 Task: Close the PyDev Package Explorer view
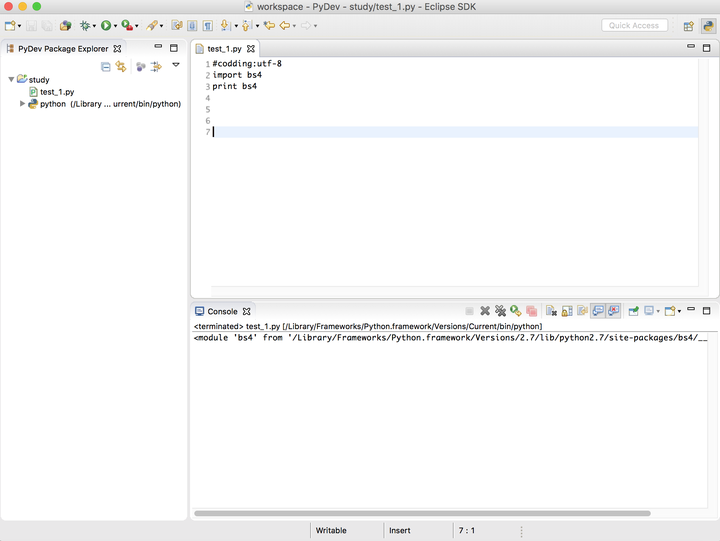[x=118, y=49]
